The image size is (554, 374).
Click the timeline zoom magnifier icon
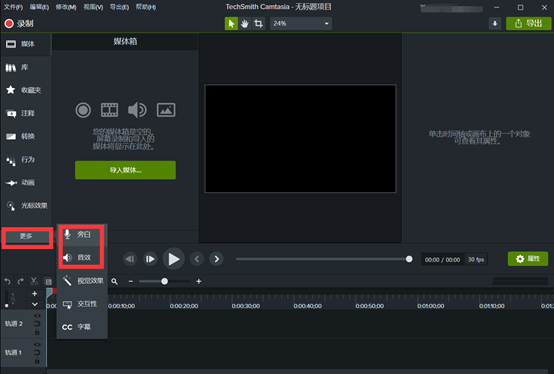pos(114,281)
